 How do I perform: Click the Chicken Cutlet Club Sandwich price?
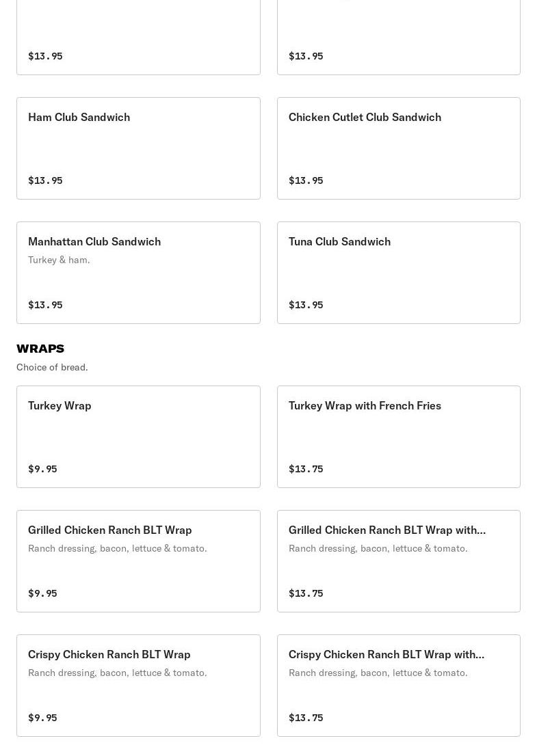click(x=306, y=180)
